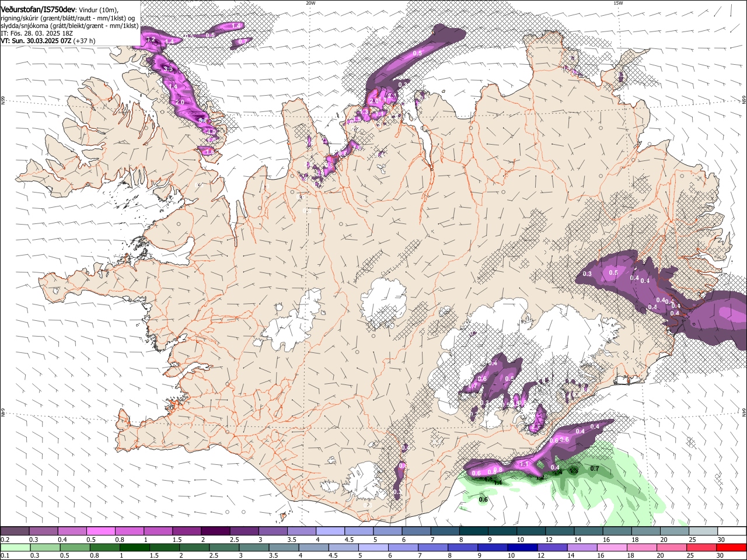Select the top-row 6 slate blue legend swatch

[416, 531]
